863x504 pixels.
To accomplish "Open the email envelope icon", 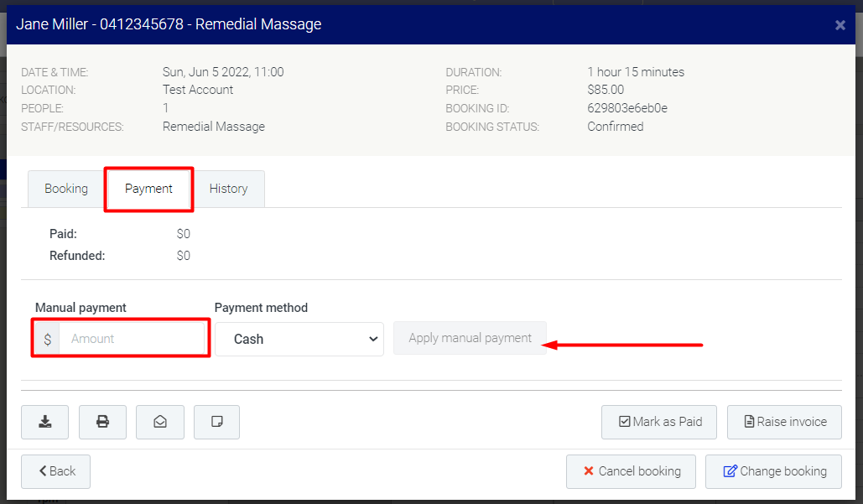I will click(x=159, y=422).
